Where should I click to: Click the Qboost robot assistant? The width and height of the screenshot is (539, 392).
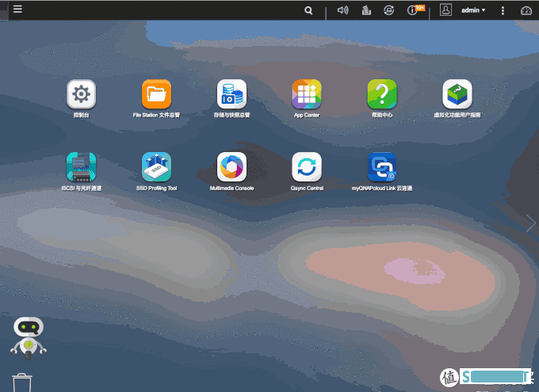(x=29, y=338)
